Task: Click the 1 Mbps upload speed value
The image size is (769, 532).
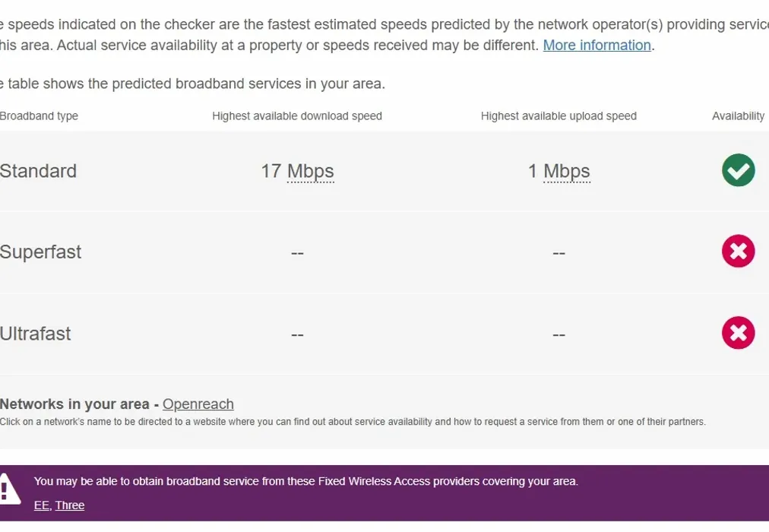Action: [559, 171]
